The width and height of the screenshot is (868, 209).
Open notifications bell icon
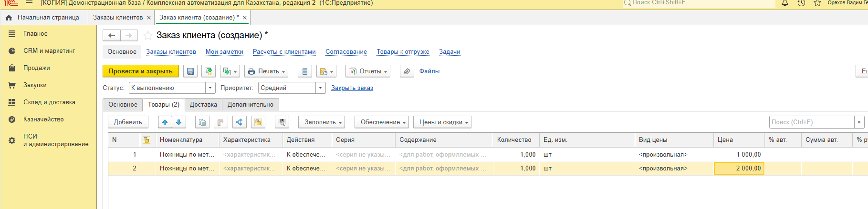[785, 3]
